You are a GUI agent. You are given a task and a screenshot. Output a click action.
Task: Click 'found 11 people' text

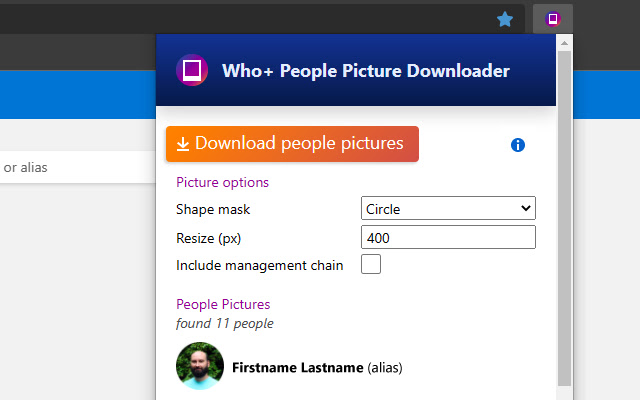[224, 324]
